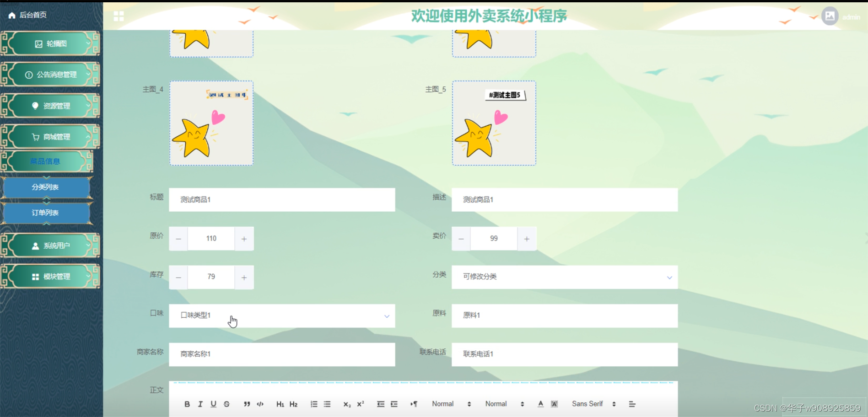Click the ordered list icon in the editor
The image size is (868, 417).
313,404
